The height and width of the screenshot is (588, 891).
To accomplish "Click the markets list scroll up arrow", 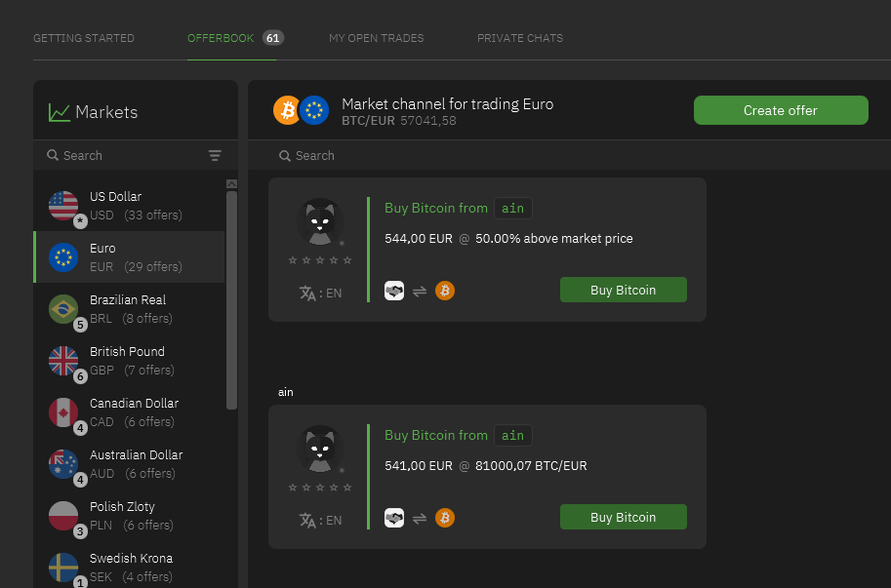I will pyautogui.click(x=231, y=183).
